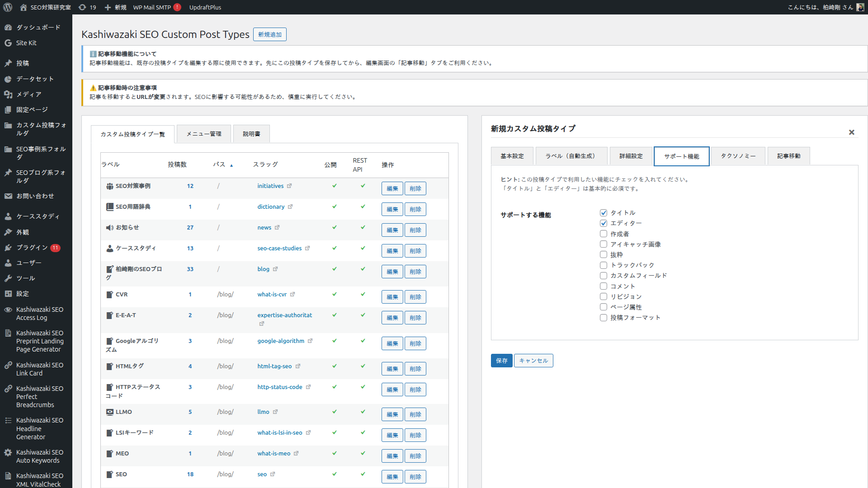This screenshot has width=868, height=488.
Task: Switch to the タクソノミー tab
Action: tap(737, 156)
